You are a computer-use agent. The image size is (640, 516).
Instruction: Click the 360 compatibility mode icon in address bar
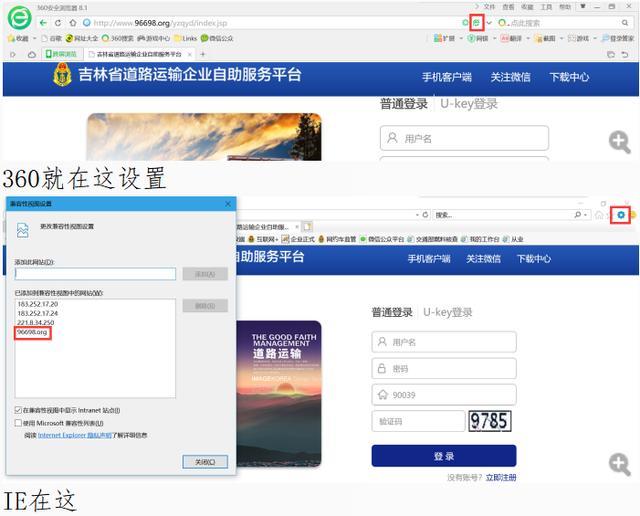point(476,22)
